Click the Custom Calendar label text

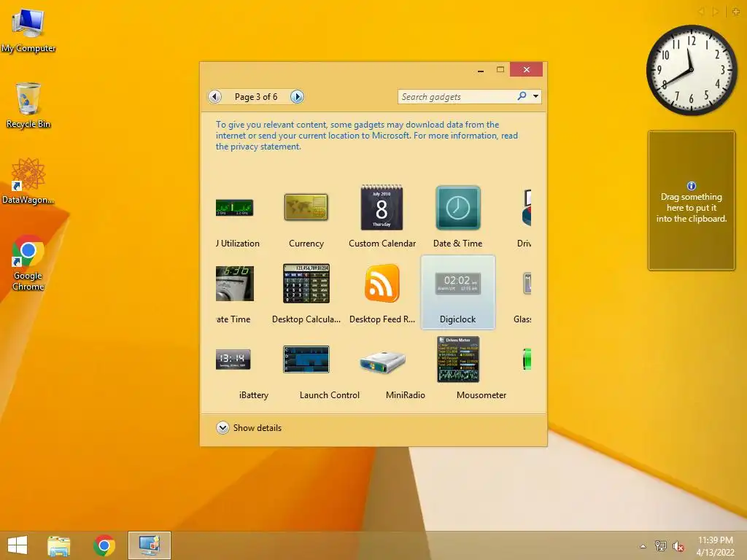pyautogui.click(x=382, y=244)
